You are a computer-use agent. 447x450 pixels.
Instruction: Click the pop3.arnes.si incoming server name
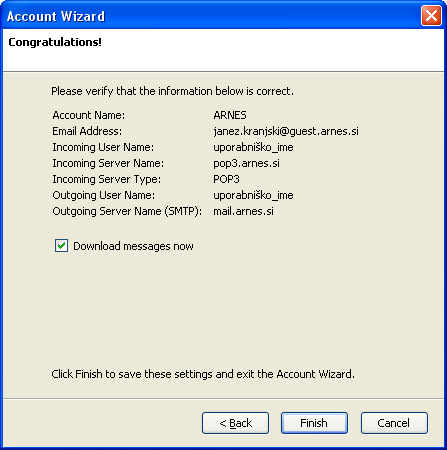tap(246, 163)
